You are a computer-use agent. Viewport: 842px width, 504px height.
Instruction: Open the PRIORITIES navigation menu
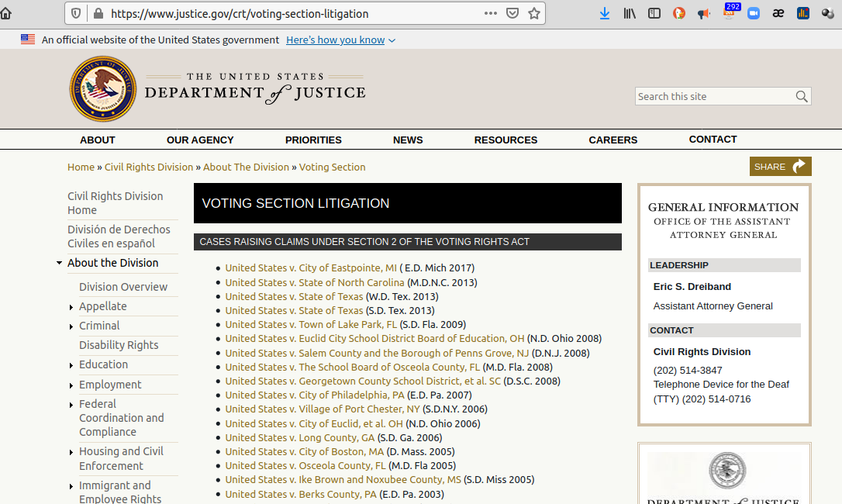click(313, 140)
